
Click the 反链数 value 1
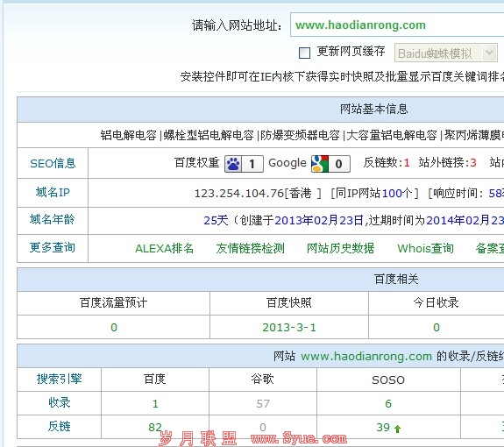(407, 163)
